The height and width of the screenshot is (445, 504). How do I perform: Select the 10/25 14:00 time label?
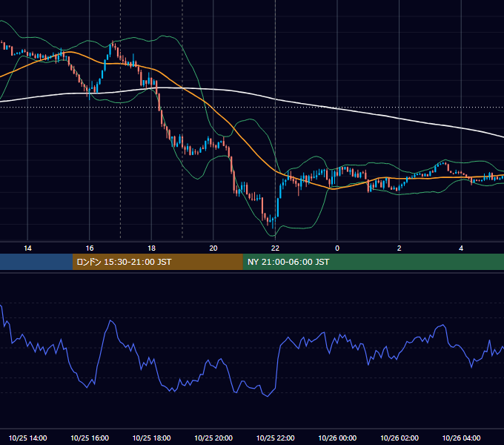click(27, 438)
